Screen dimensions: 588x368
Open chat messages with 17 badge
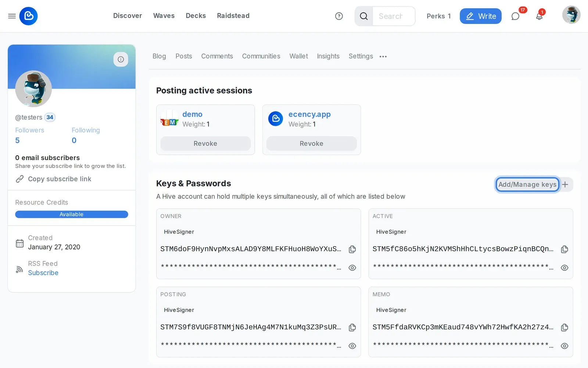point(515,16)
